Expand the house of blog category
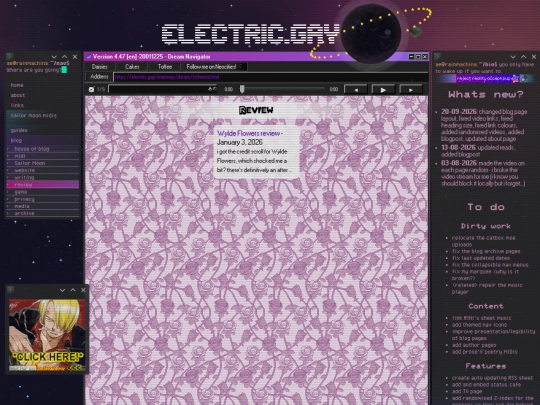 tap(43, 149)
